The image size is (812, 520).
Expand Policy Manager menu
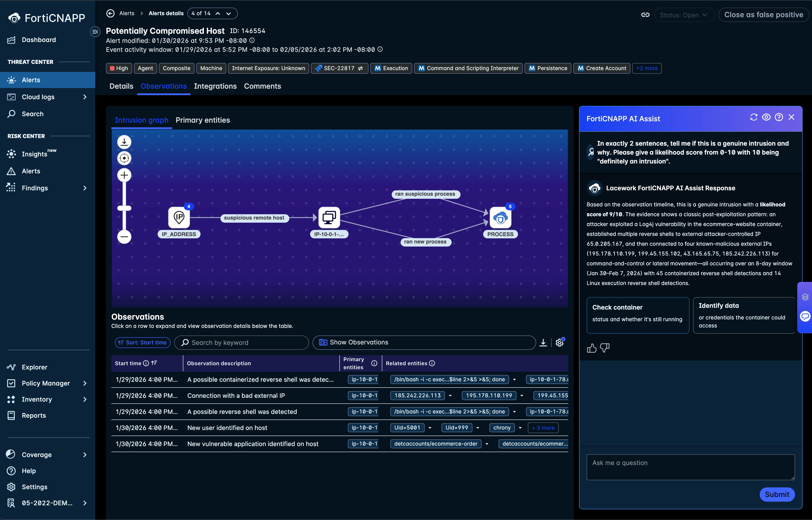(85, 383)
